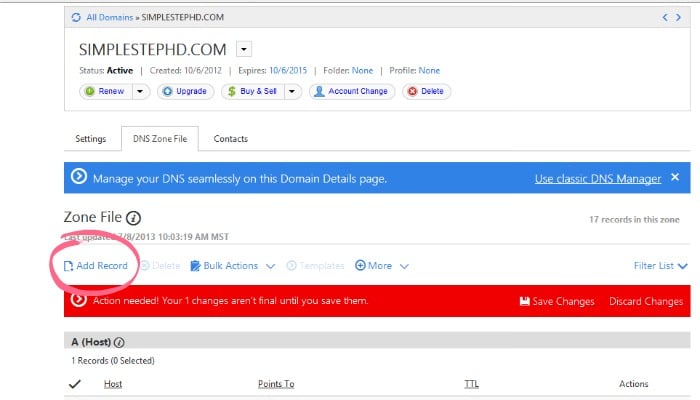The width and height of the screenshot is (700, 400).
Task: Click the Profile None link
Action: click(429, 71)
